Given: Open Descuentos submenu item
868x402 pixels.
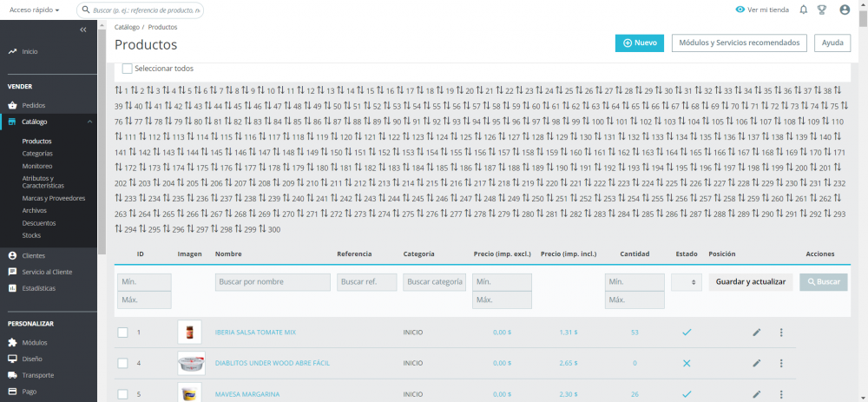Looking at the screenshot, I should click(39, 223).
